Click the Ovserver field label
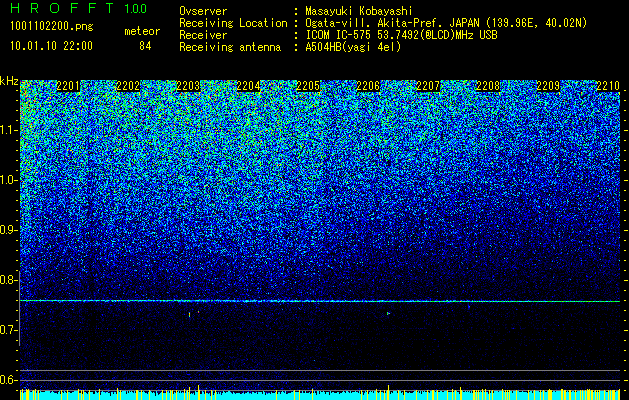This screenshot has height=400, width=629. click(203, 12)
